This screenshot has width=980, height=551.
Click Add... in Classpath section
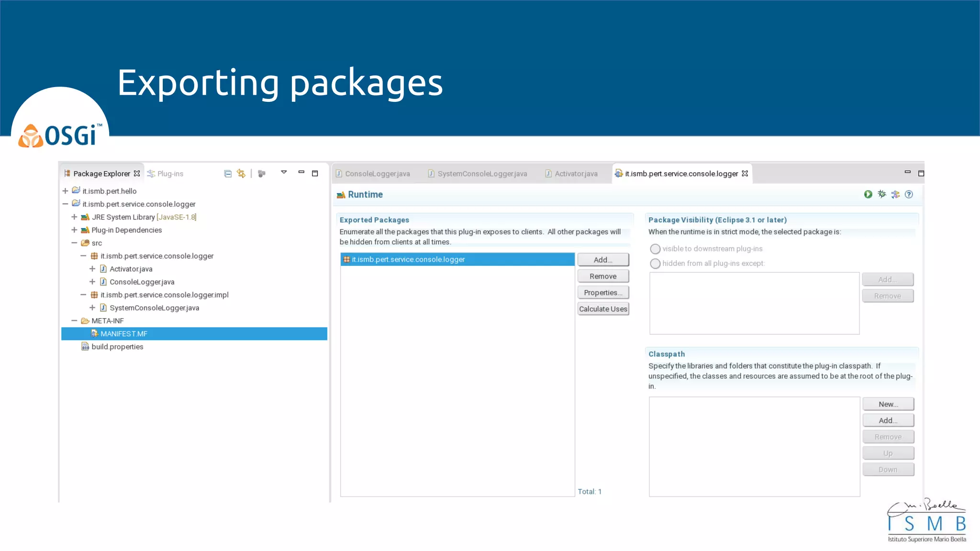[x=888, y=420]
